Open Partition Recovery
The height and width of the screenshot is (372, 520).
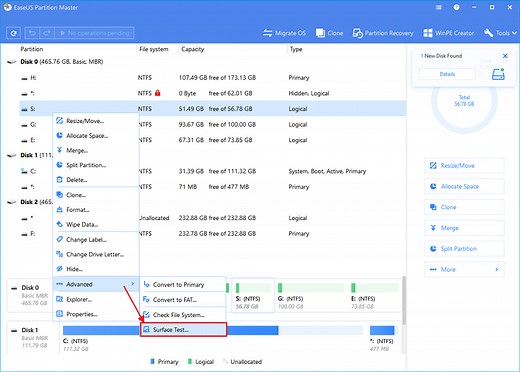point(383,33)
